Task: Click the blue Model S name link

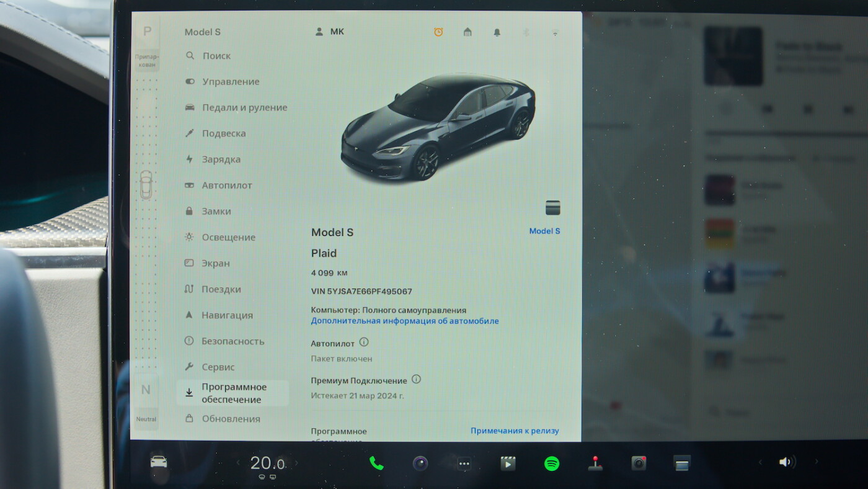Action: [x=544, y=231]
